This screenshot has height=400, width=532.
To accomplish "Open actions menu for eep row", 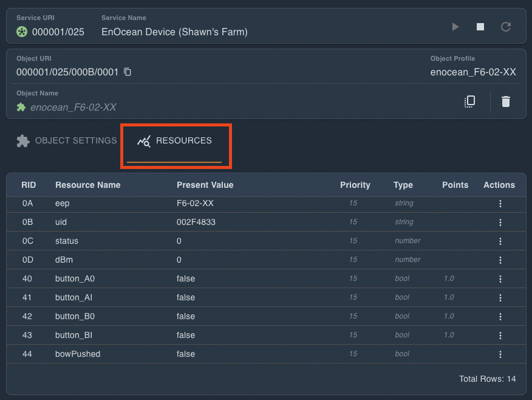I will (500, 204).
